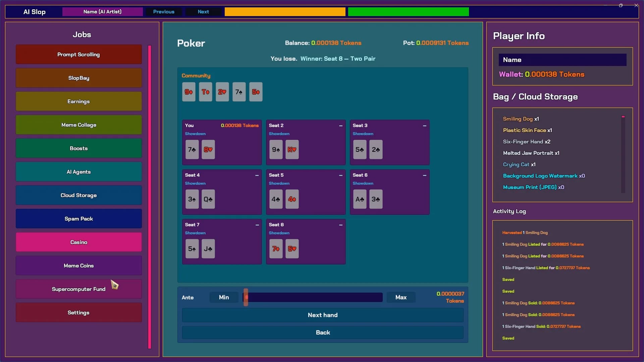The image size is (644, 362).
Task: Open Cloud Storage job
Action: click(x=78, y=195)
